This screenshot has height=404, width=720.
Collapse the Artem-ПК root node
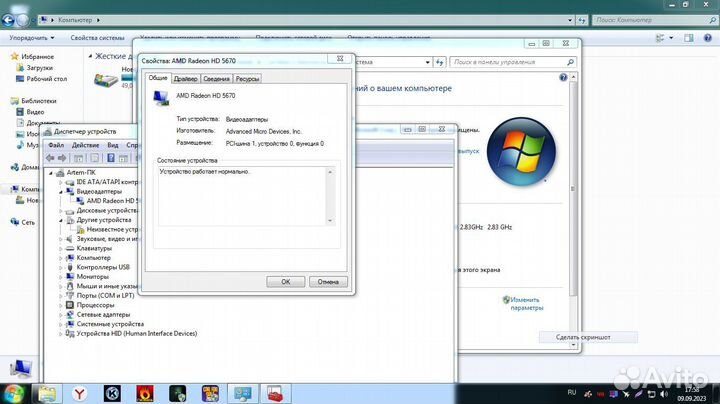coord(51,173)
